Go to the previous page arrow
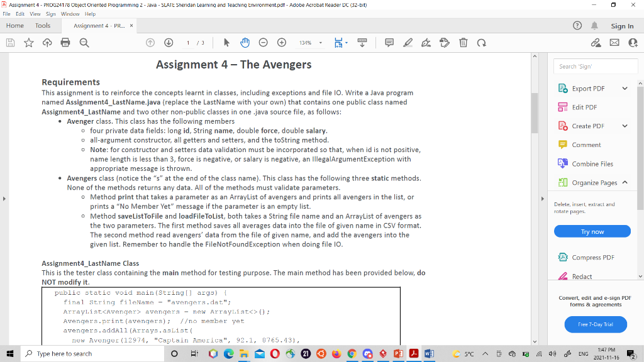 (x=150, y=43)
